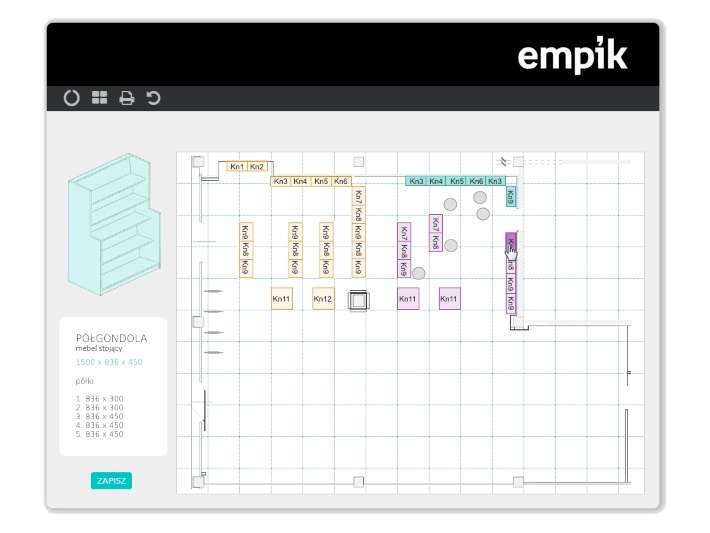
Task: Click the black double-square column symbol
Action: (x=359, y=301)
